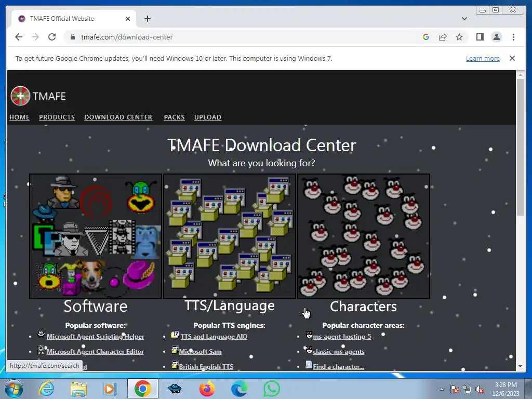
Task: Click the TMAFE logo icon
Action: (20, 96)
